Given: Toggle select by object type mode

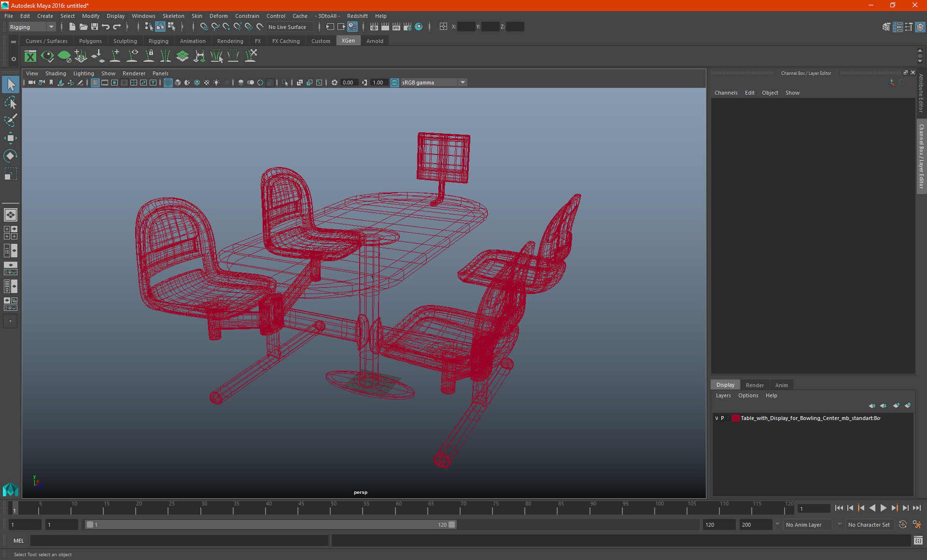Looking at the screenshot, I should [160, 27].
